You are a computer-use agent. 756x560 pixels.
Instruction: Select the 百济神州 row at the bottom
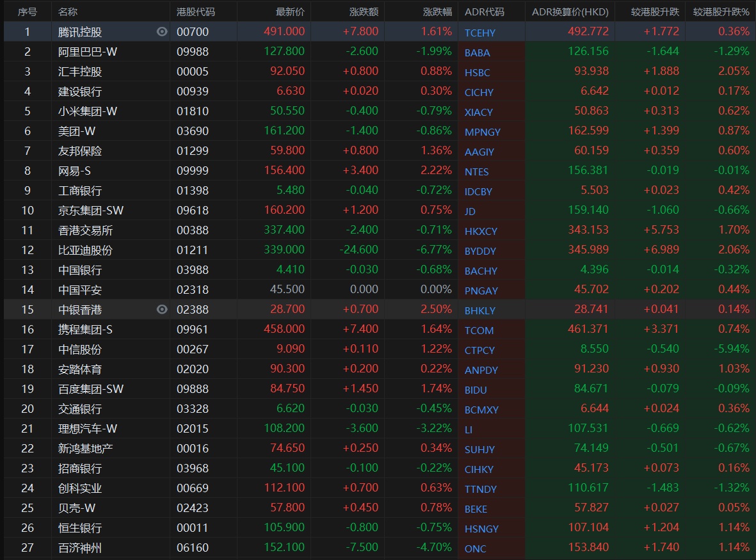80,548
